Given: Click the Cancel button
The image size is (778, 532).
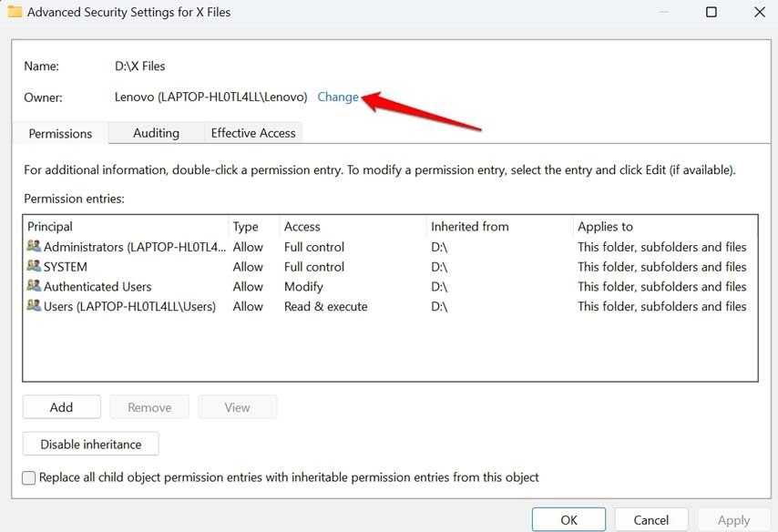Looking at the screenshot, I should point(651,519).
